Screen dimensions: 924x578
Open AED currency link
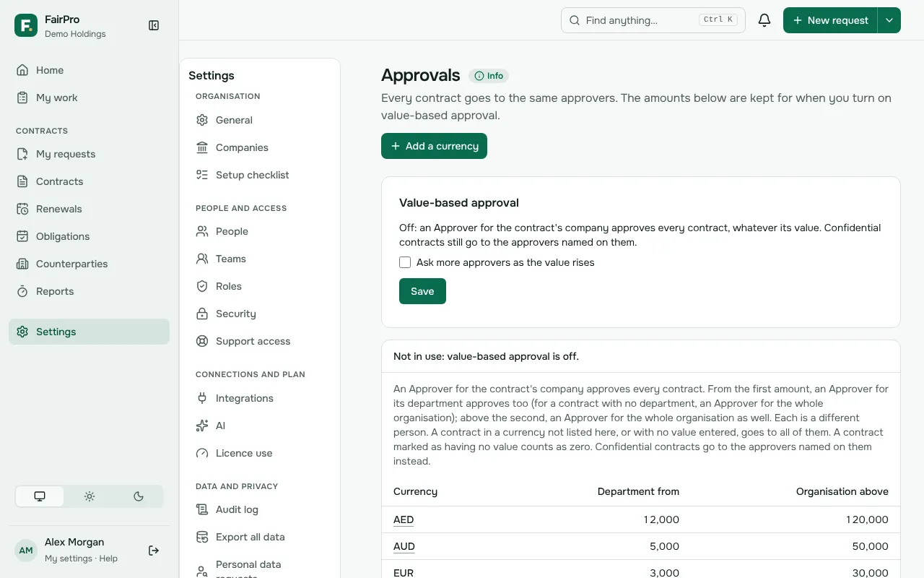[x=404, y=519]
